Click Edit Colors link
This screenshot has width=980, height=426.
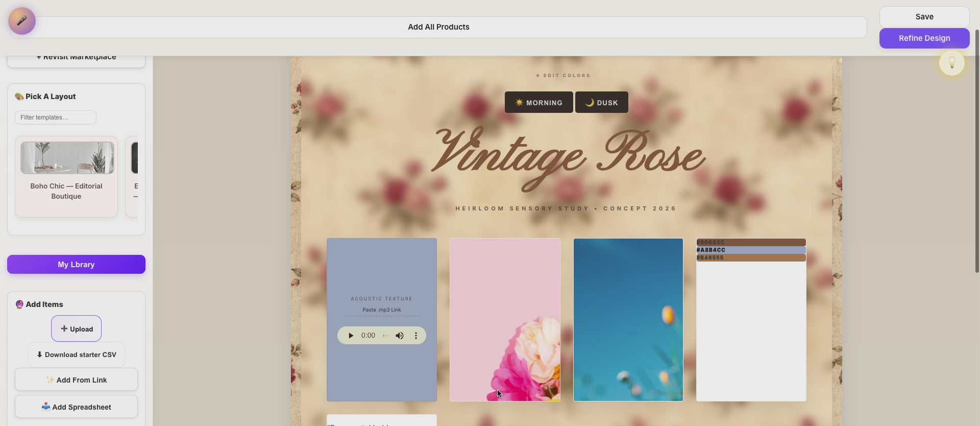click(x=563, y=76)
